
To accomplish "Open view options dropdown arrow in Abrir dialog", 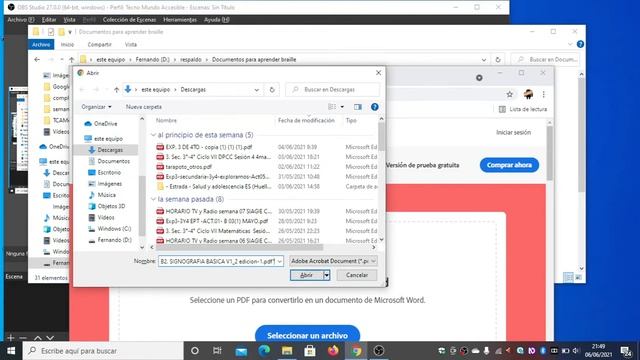I will (x=342, y=107).
